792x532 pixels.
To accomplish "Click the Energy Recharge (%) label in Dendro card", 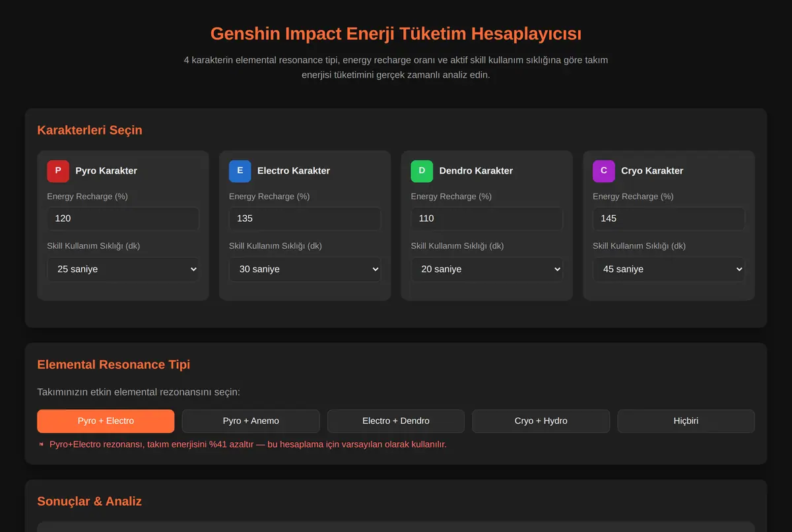I will coord(451,197).
